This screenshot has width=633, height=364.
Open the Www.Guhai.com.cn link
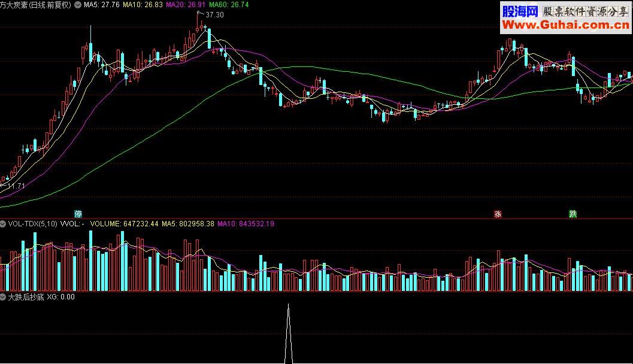click(x=565, y=25)
